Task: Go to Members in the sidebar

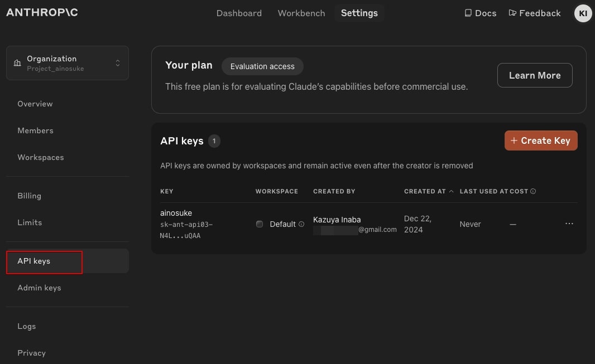Action: (x=35, y=130)
